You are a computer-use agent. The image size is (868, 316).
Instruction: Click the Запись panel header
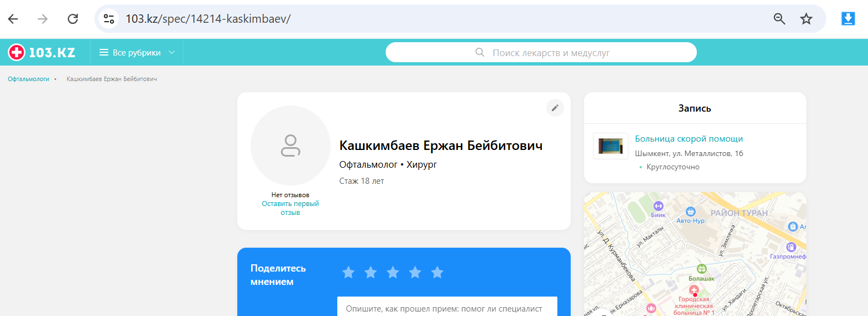[x=695, y=108]
